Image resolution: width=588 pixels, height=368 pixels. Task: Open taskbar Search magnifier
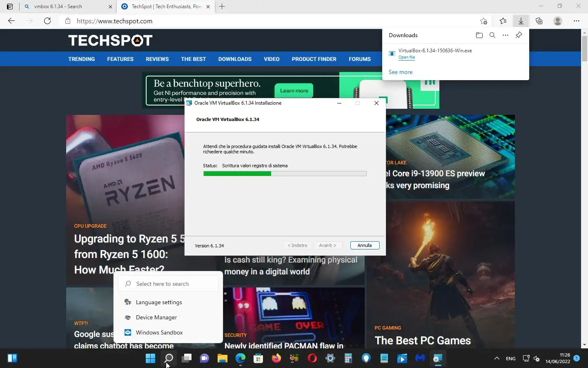169,359
